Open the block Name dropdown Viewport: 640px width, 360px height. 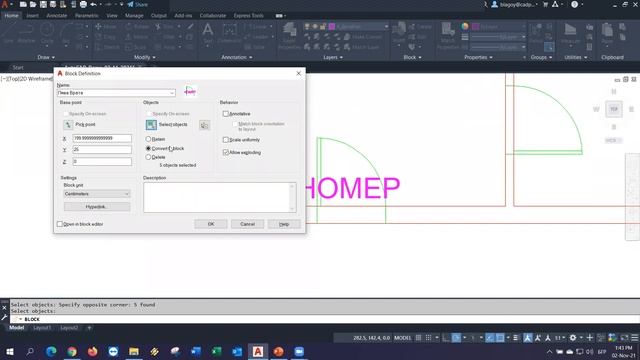point(172,93)
